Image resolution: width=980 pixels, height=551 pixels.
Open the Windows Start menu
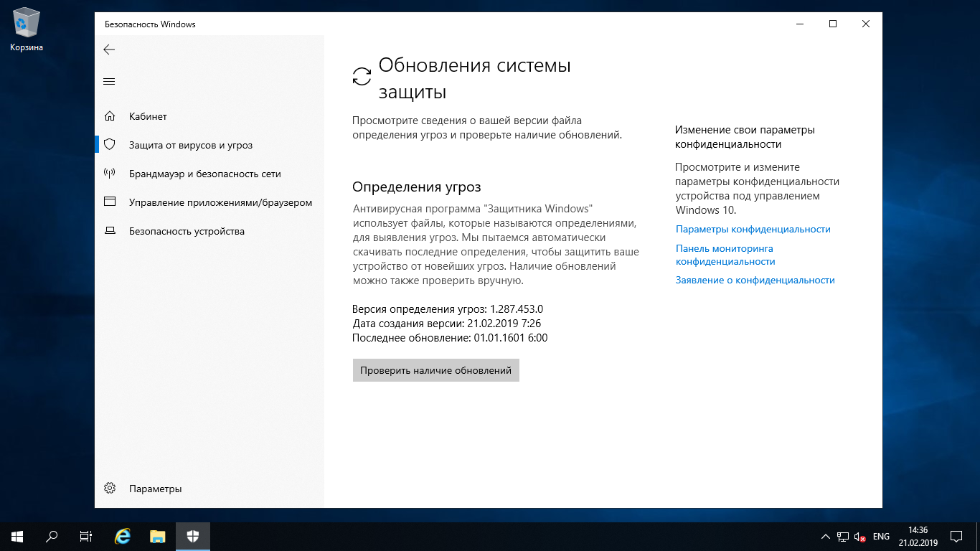tap(17, 536)
